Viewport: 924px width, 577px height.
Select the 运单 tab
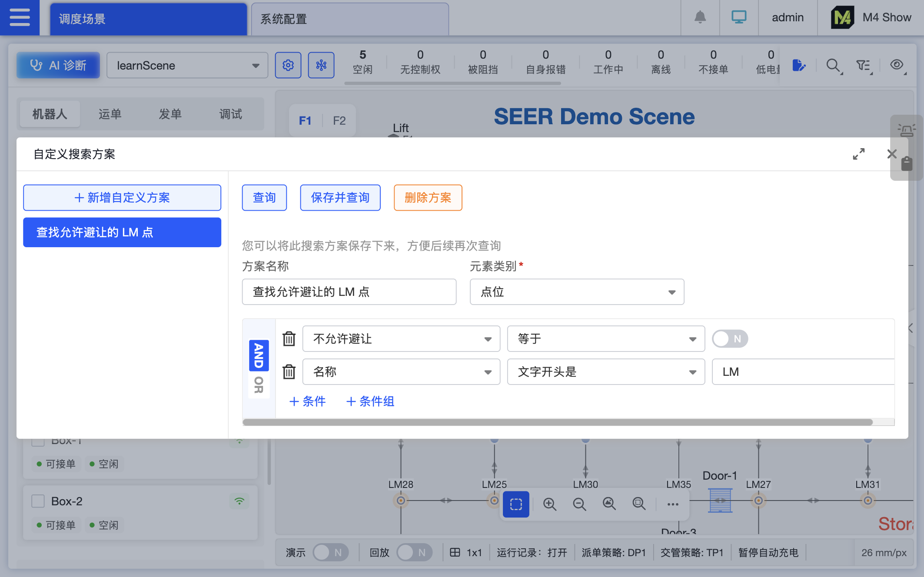pos(110,114)
